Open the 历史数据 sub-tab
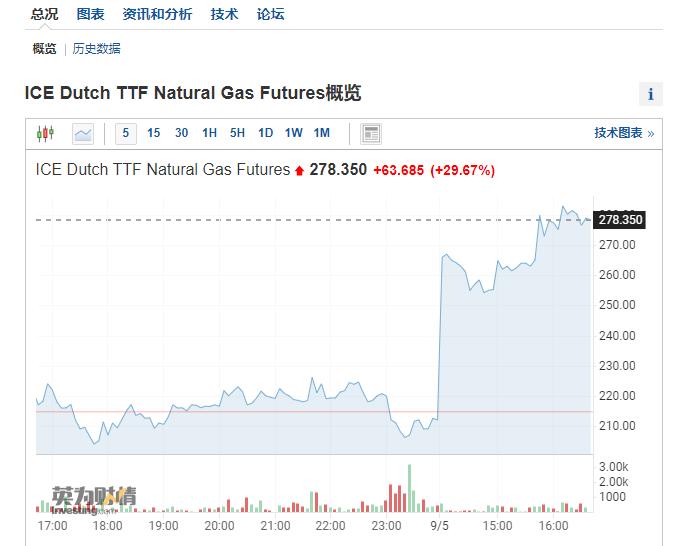 click(x=96, y=48)
